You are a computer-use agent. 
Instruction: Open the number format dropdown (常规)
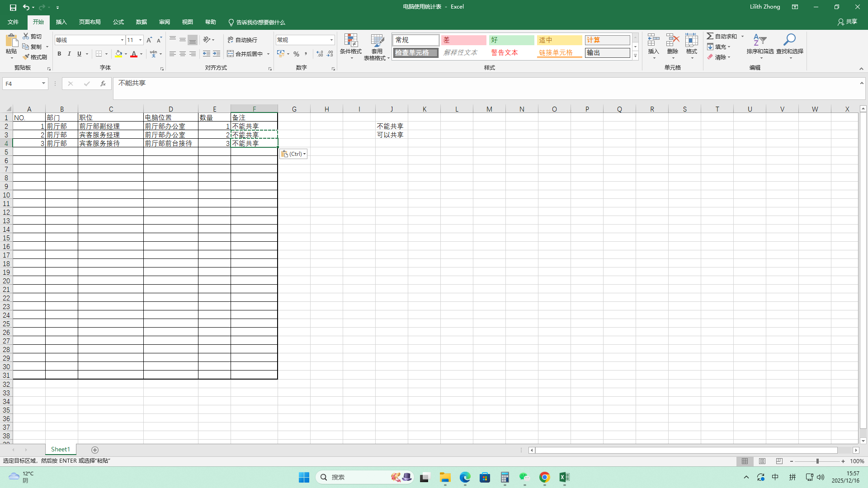[x=331, y=40]
